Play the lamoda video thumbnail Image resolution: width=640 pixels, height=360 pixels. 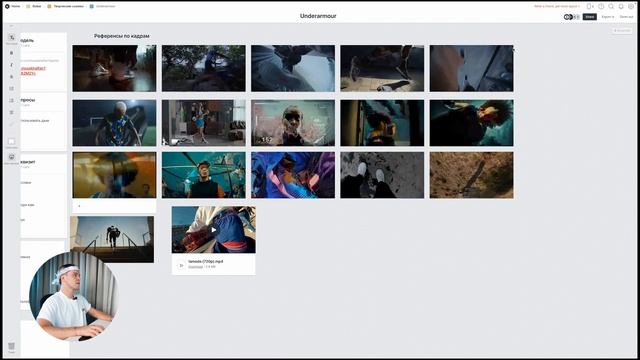tap(214, 230)
